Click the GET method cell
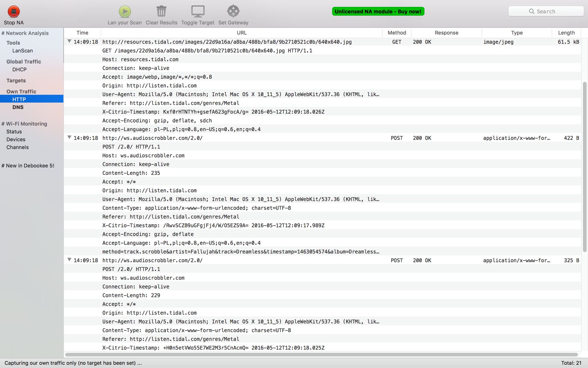The image size is (588, 368). pyautogui.click(x=397, y=42)
